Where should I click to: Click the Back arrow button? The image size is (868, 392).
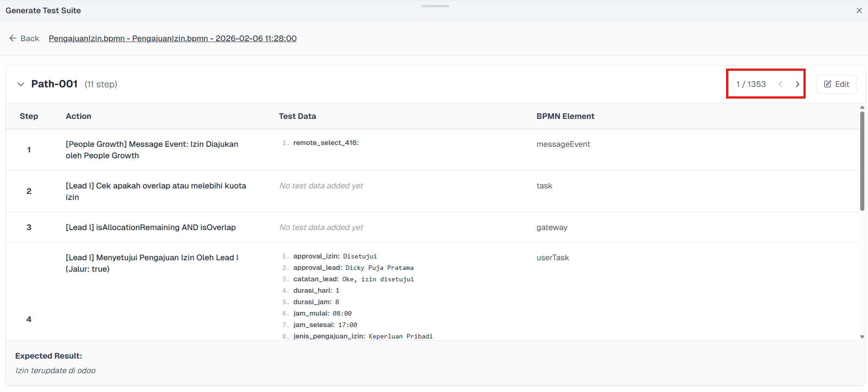pyautogui.click(x=24, y=38)
